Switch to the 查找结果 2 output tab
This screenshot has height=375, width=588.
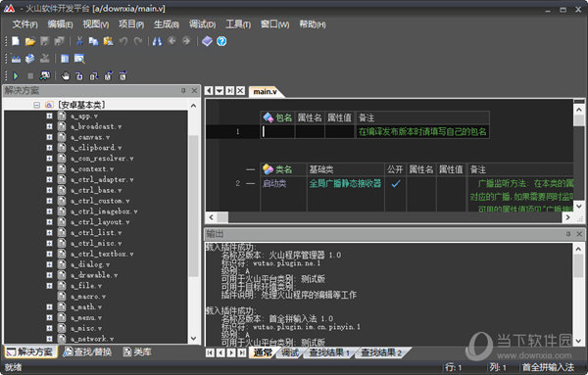(x=380, y=352)
